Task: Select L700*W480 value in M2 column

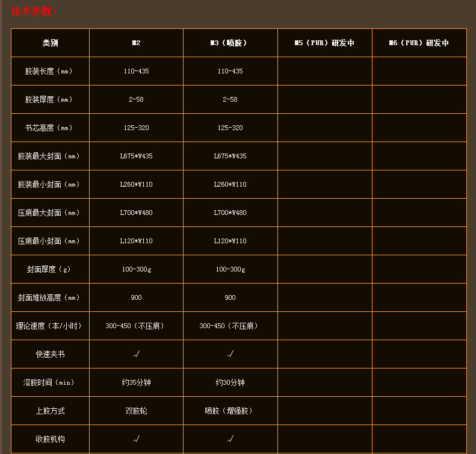Action: point(137,213)
